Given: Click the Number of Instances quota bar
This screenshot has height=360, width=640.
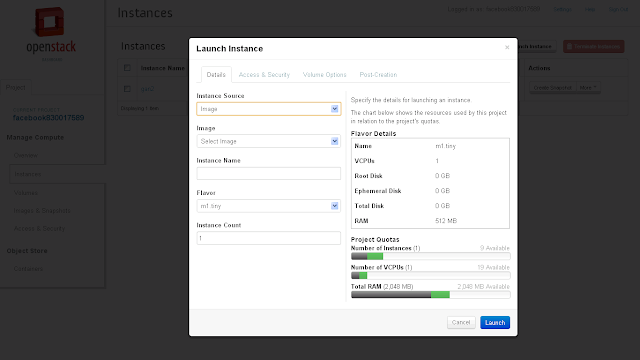Looking at the screenshot, I should click(431, 256).
